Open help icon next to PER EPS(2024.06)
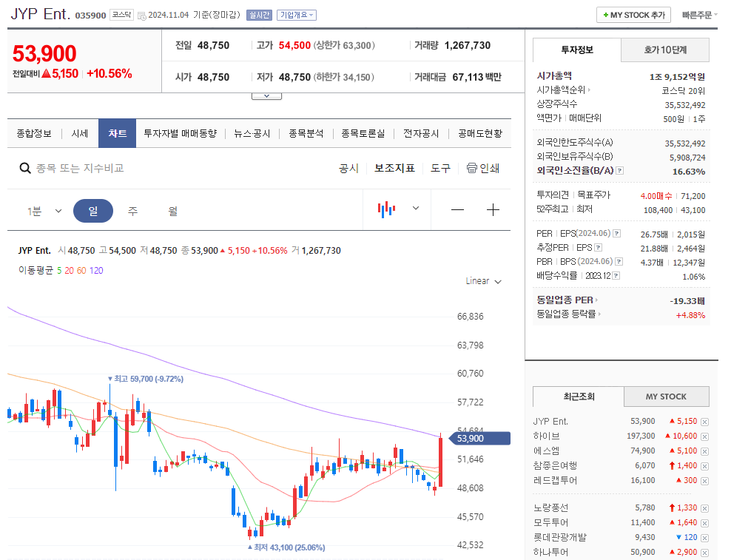The width and height of the screenshot is (731, 560). (x=617, y=233)
